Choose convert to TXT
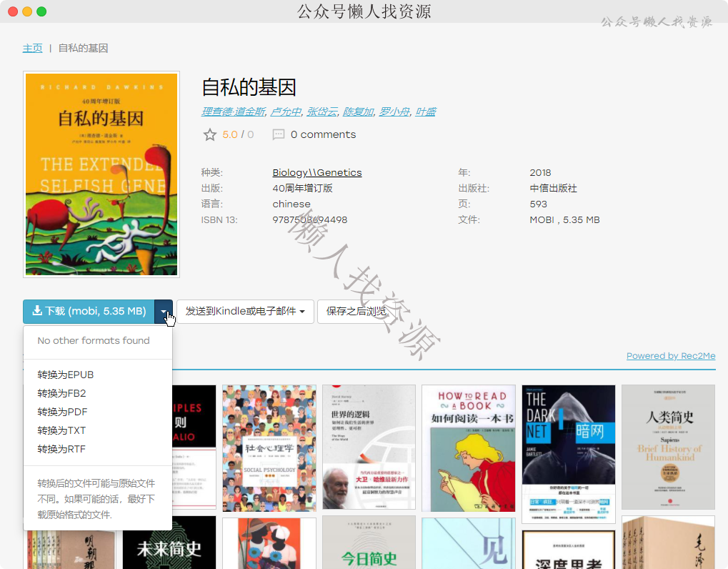This screenshot has width=728, height=569. 61,430
